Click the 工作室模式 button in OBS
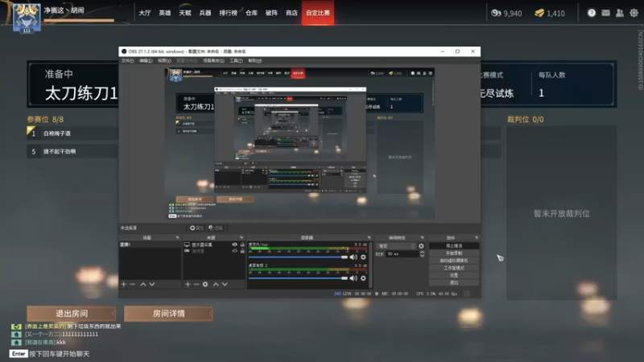 (x=454, y=268)
